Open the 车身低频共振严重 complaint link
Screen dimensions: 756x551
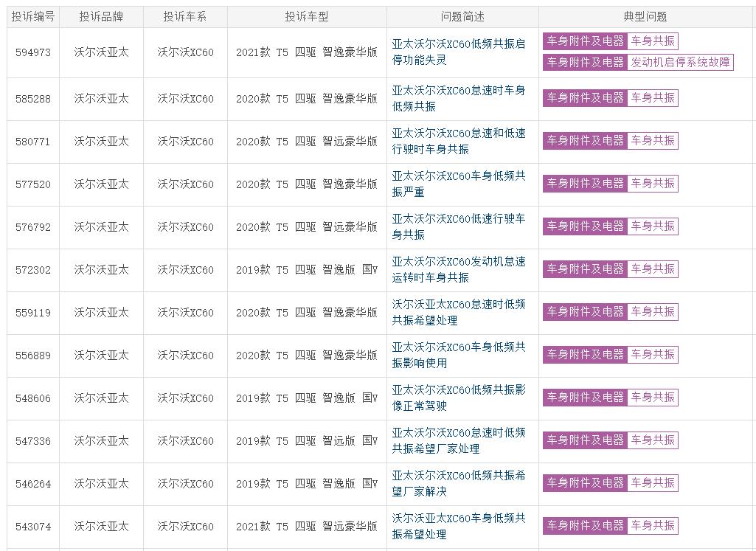pos(458,184)
